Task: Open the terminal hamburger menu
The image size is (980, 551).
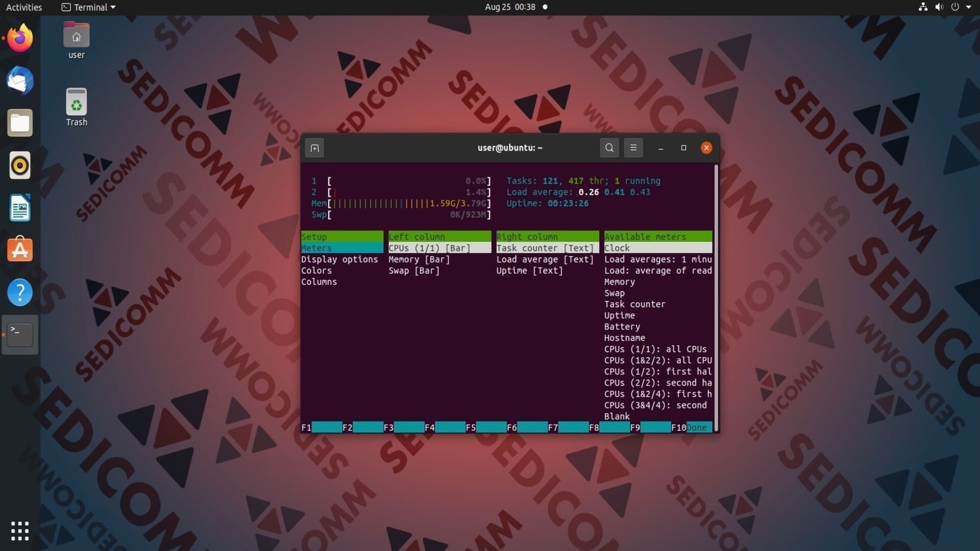Action: pos(633,148)
